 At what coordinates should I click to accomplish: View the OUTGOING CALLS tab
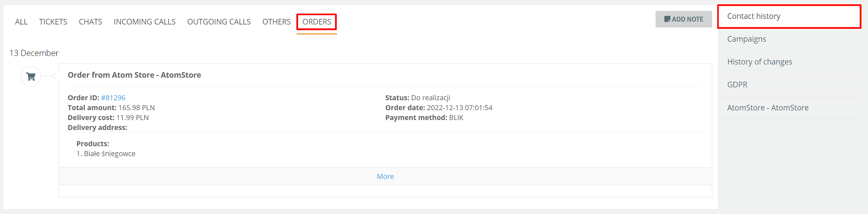pos(219,22)
